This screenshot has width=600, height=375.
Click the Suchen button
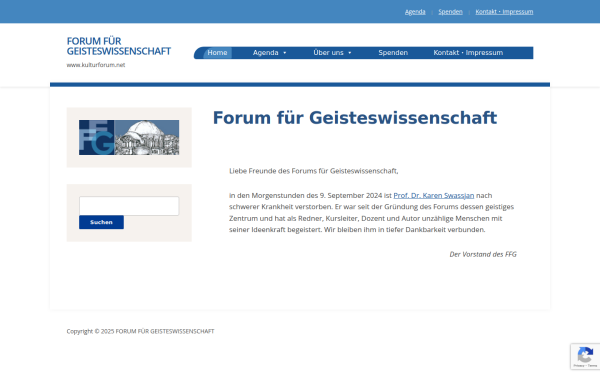(101, 222)
